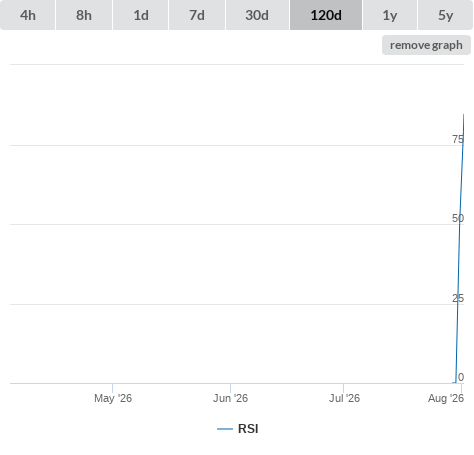
Task: Click the 50 y-axis label
Action: click(458, 218)
